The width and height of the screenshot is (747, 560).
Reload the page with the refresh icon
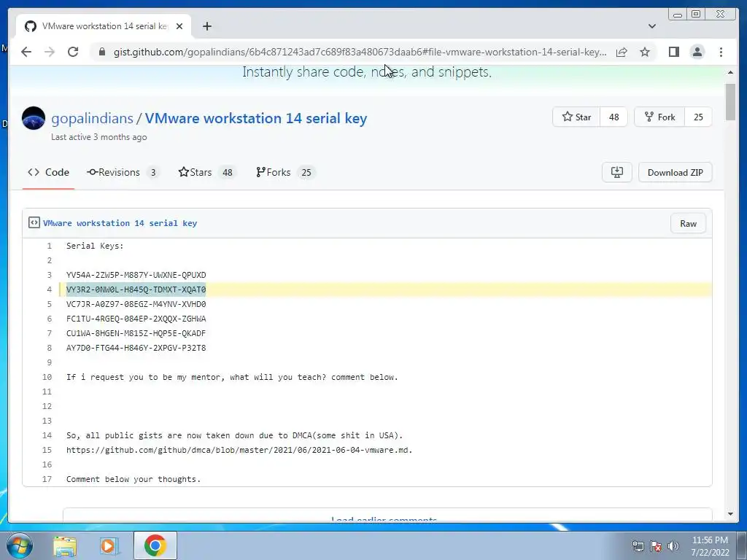click(x=73, y=52)
